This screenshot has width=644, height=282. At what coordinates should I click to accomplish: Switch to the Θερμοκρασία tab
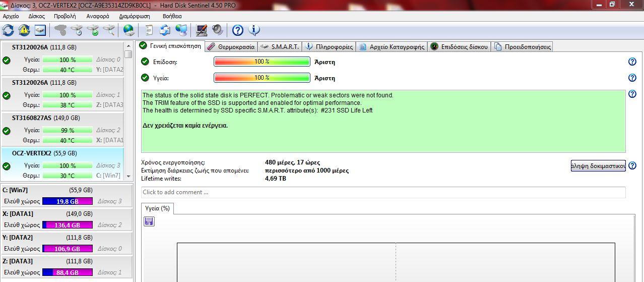(231, 46)
